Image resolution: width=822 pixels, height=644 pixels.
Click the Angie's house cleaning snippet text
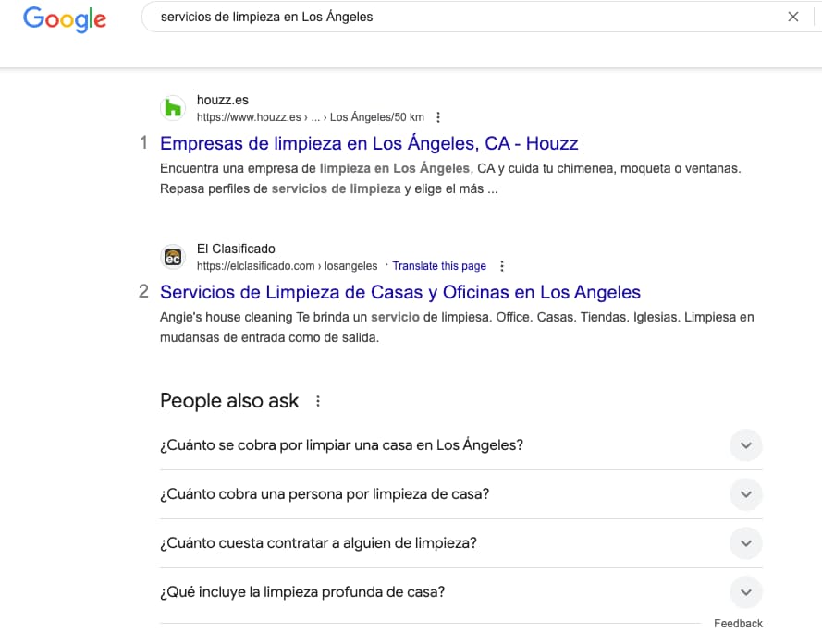pos(457,327)
